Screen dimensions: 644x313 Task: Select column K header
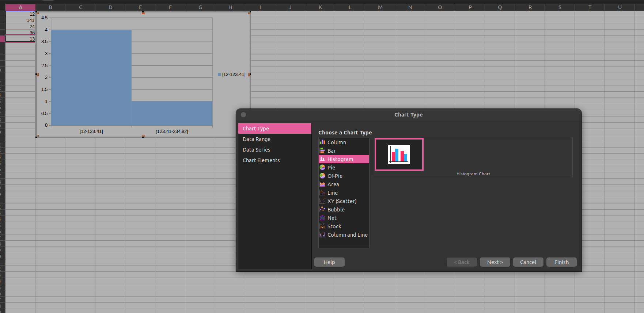[320, 7]
